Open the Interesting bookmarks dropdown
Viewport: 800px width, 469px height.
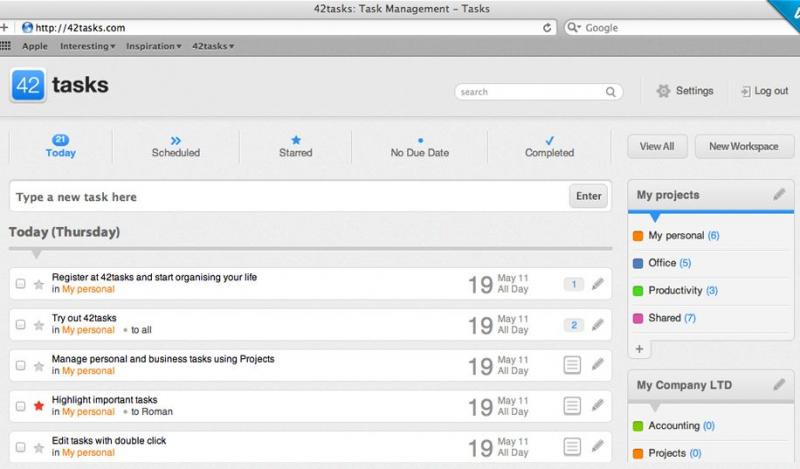(x=87, y=46)
